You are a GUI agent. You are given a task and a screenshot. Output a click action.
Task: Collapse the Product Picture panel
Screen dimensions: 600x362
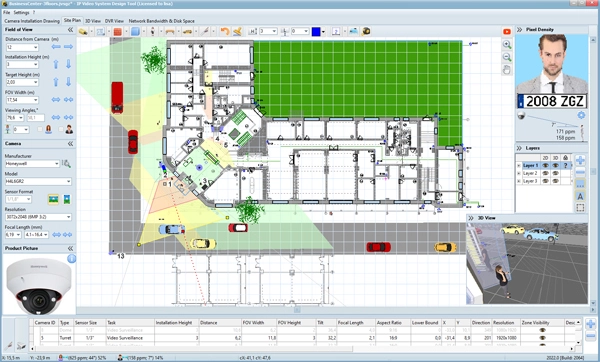coord(70,248)
